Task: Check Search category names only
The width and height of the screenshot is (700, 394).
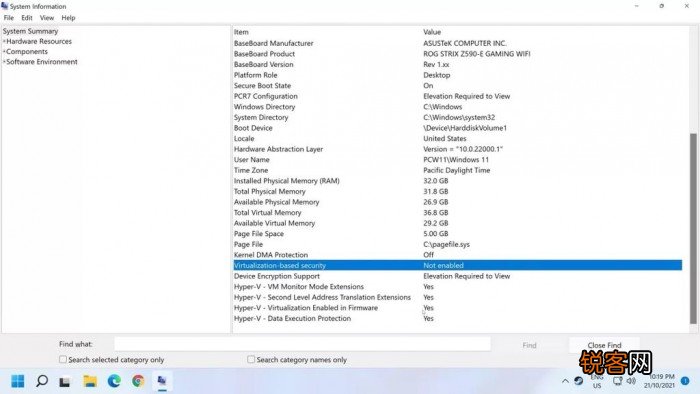Action: [x=251, y=359]
